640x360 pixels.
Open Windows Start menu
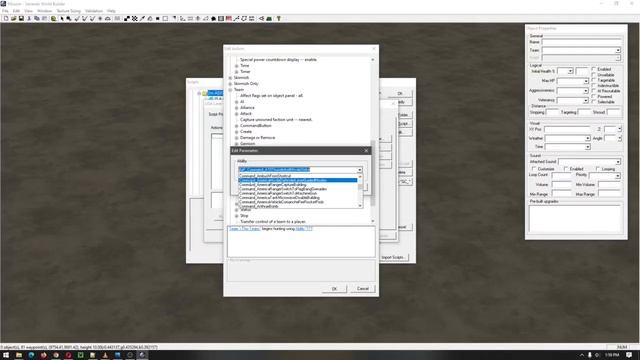[6, 355]
